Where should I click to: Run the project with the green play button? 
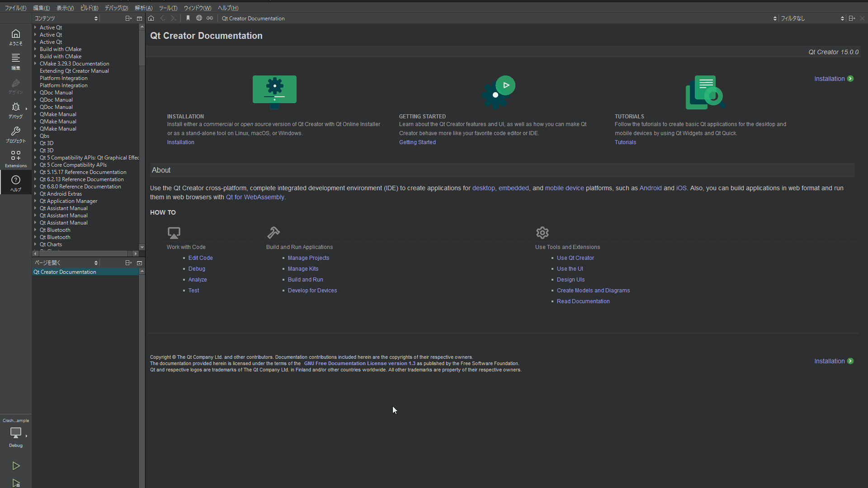(x=16, y=466)
